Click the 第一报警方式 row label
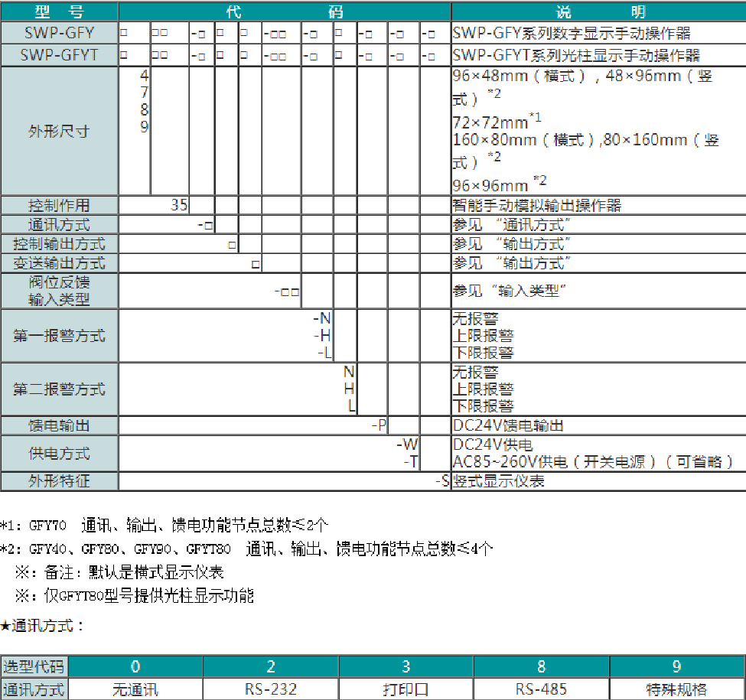This screenshot has height=700, width=746. click(x=60, y=336)
